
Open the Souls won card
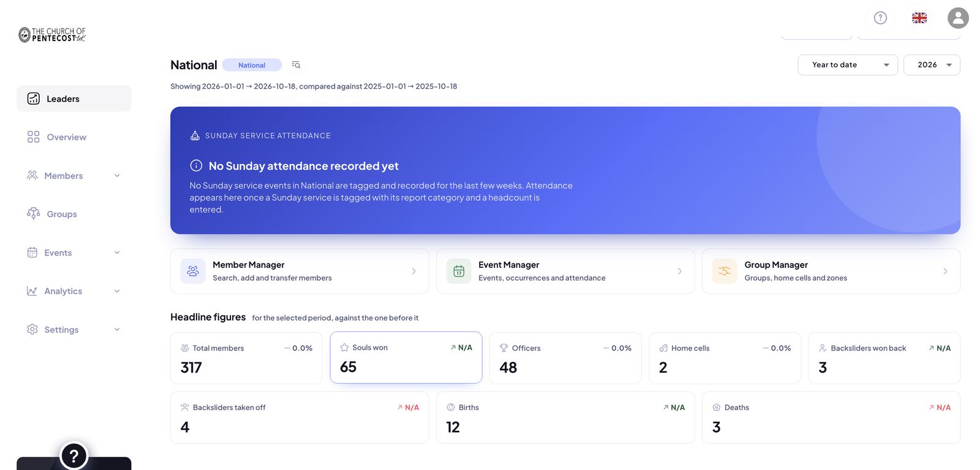tap(406, 358)
